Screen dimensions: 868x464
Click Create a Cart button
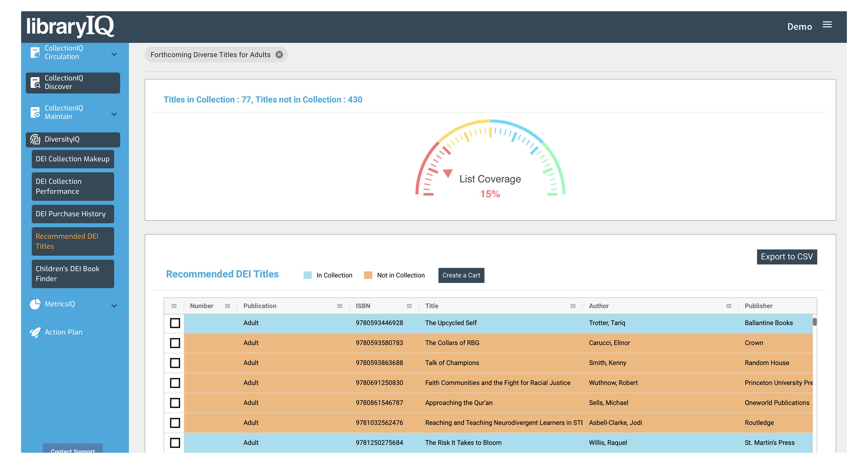click(x=461, y=275)
